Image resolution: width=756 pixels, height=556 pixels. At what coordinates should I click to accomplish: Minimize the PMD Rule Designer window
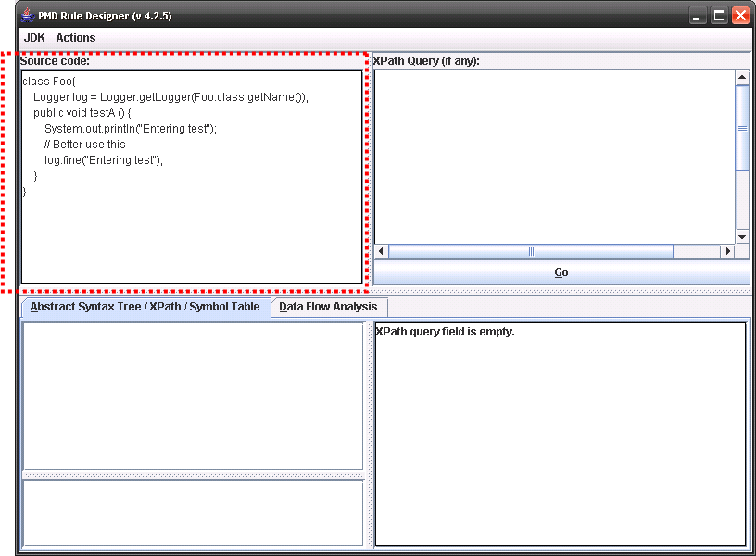tap(696, 15)
